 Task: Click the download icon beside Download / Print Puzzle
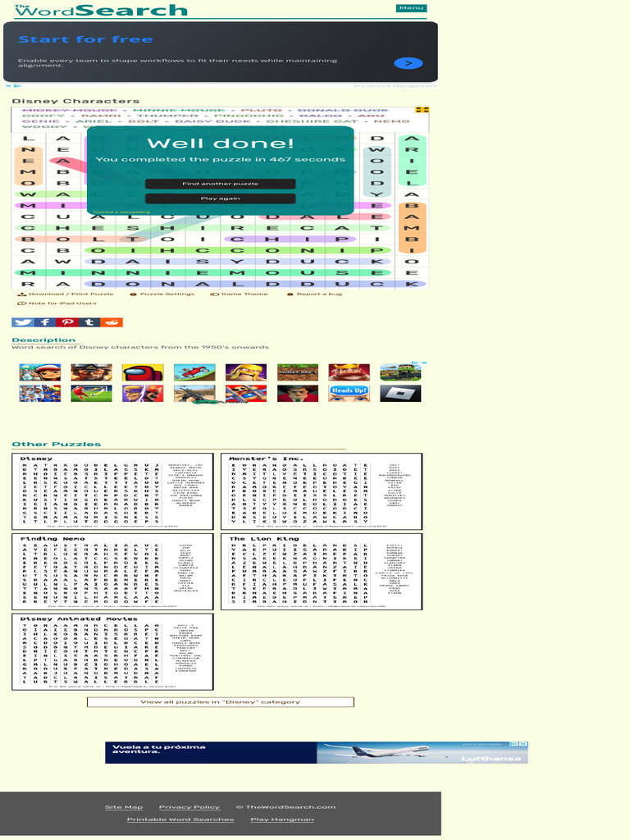(22, 294)
